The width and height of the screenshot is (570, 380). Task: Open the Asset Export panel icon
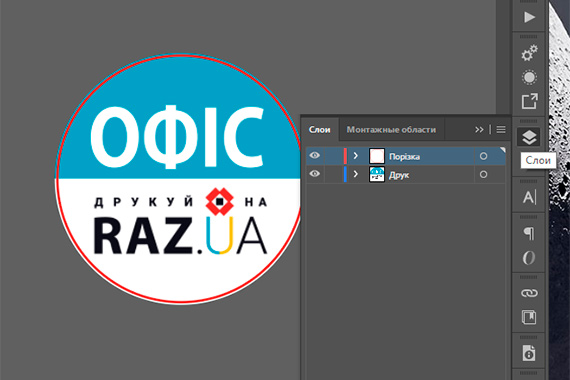click(x=529, y=101)
